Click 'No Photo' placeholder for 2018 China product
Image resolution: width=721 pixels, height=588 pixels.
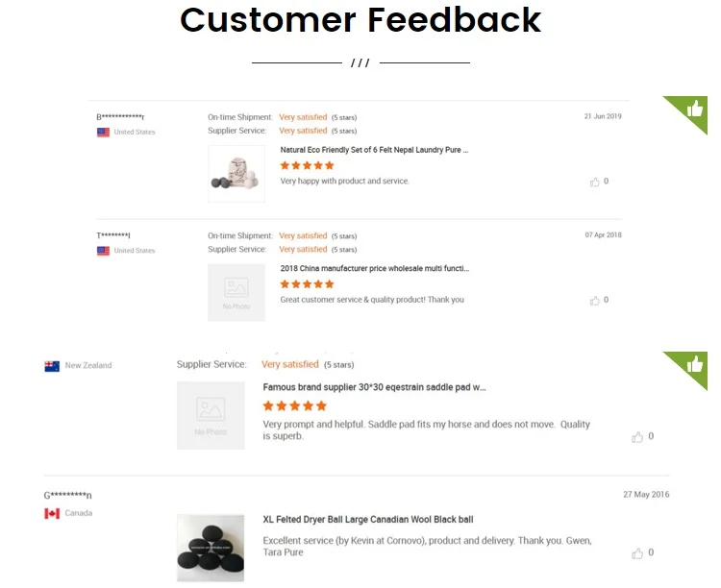pyautogui.click(x=236, y=292)
